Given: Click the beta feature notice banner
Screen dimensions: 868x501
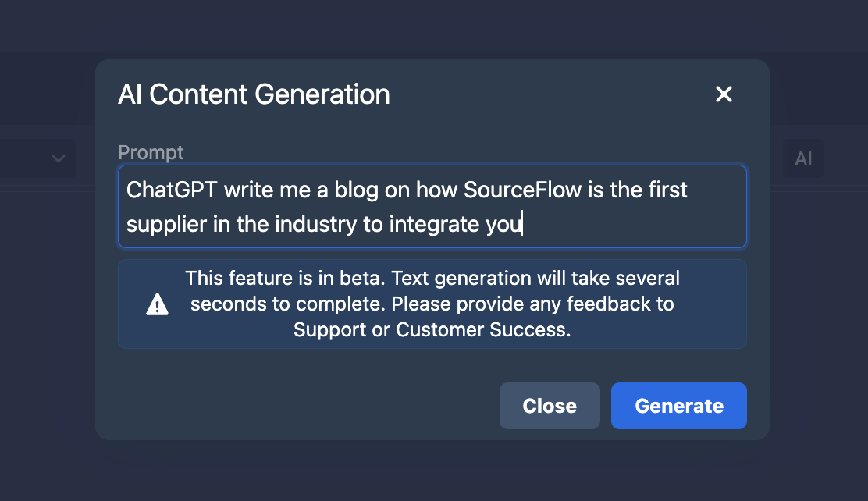Looking at the screenshot, I should [432, 304].
